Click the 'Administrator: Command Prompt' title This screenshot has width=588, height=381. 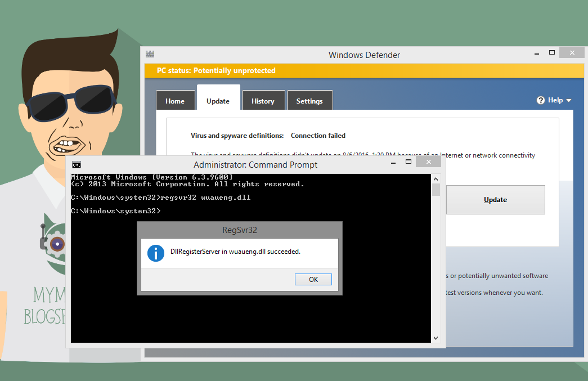(255, 165)
